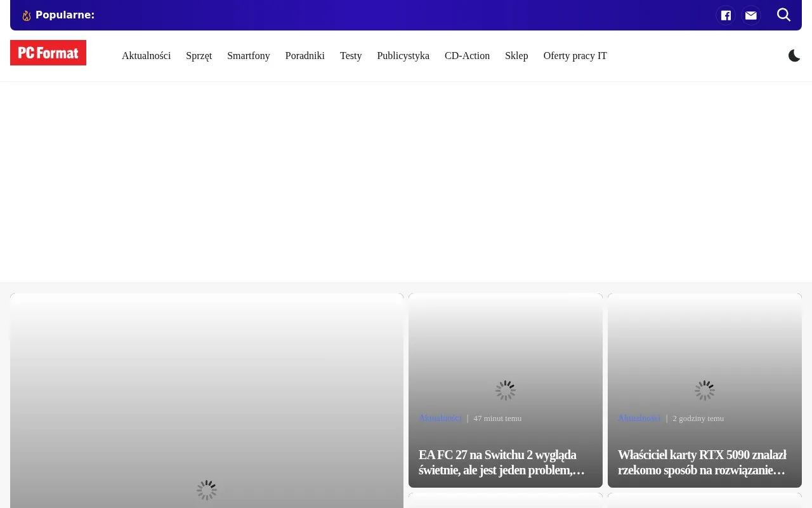
Task: Click the 'Popularne:' label
Action: (65, 15)
